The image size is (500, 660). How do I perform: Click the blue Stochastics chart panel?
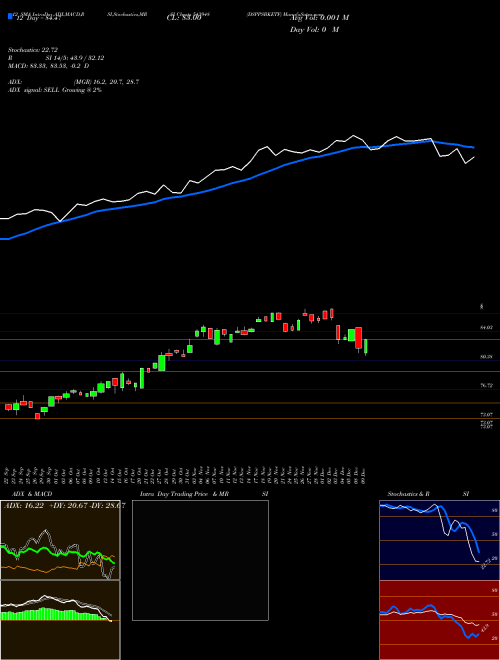(x=439, y=540)
